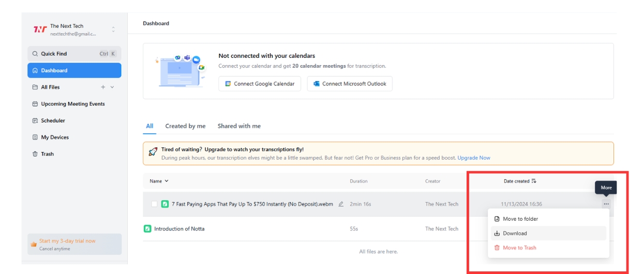The height and width of the screenshot is (274, 644).
Task: Click the More three-dots button on the first file row
Action: [x=606, y=204]
